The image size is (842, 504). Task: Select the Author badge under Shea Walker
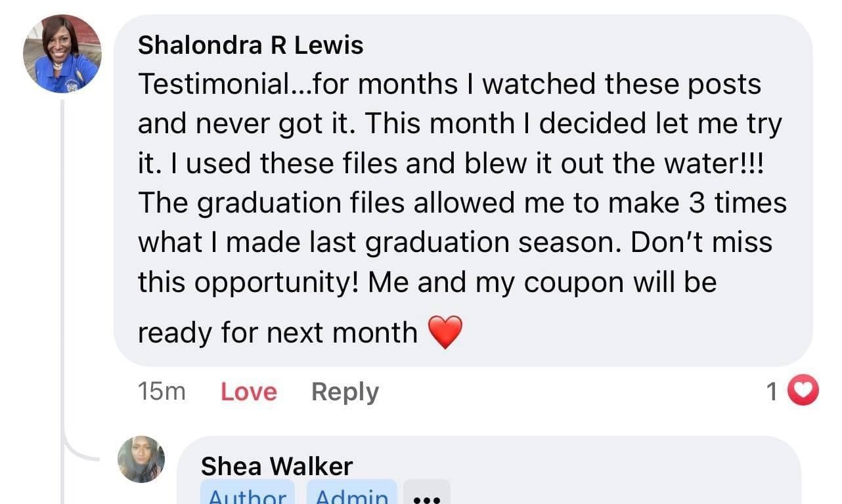point(247,495)
